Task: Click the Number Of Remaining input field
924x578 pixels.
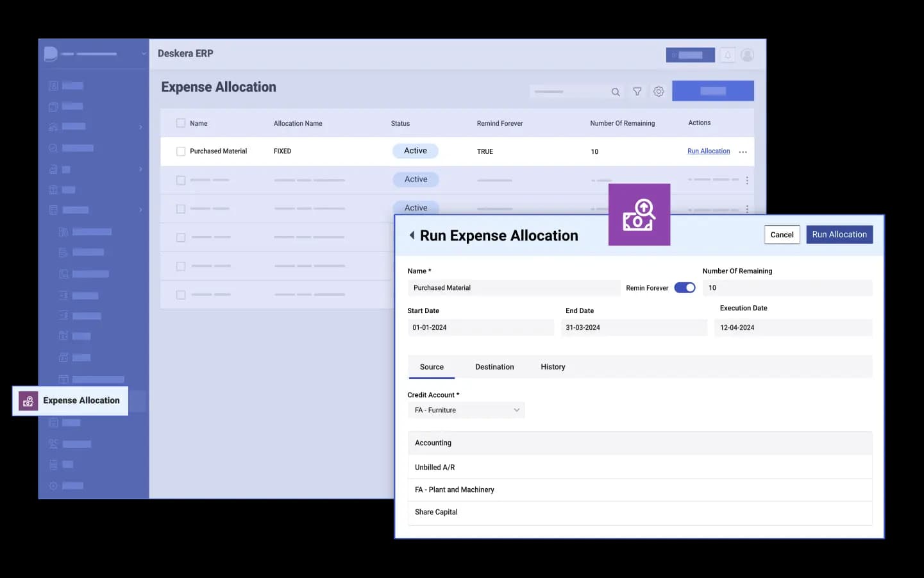Action: coord(787,288)
